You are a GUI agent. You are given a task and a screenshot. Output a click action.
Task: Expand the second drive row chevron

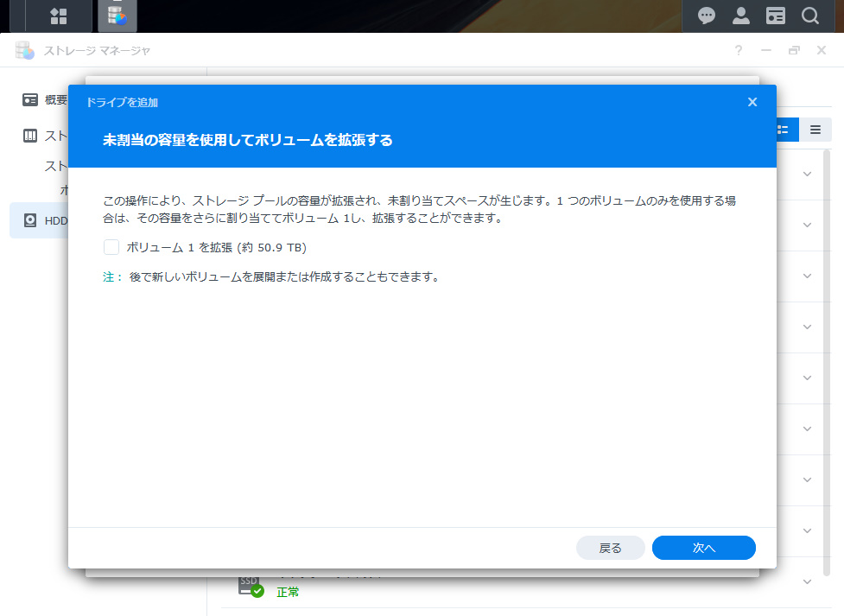pos(808,225)
